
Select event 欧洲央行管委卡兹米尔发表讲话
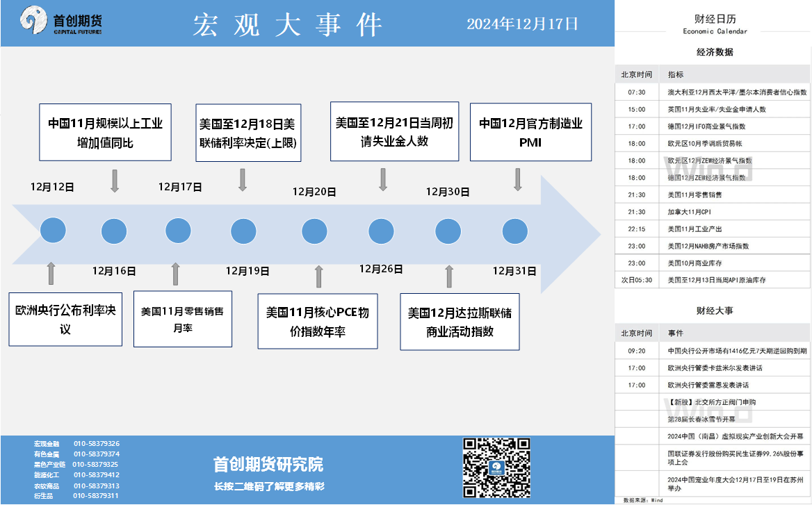(713, 368)
